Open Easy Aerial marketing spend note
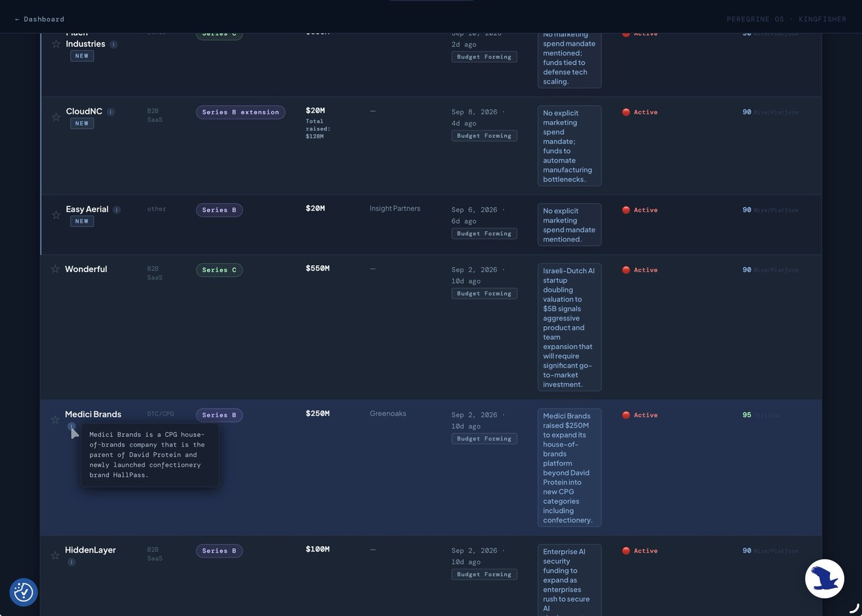Viewport: 862px width, 616px height. [570, 225]
